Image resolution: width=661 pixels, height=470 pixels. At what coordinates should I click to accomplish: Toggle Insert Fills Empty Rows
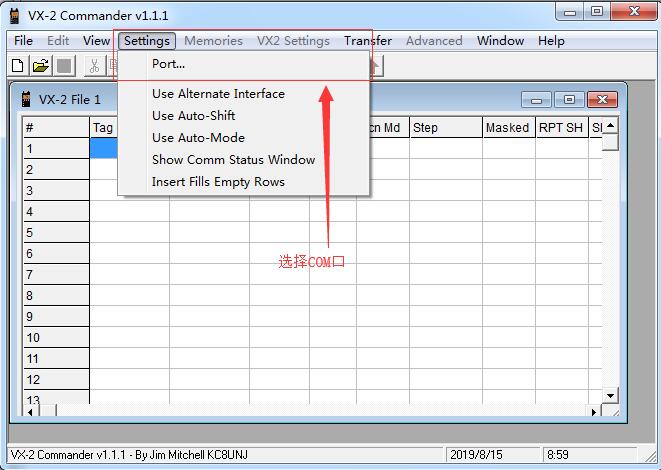[218, 182]
